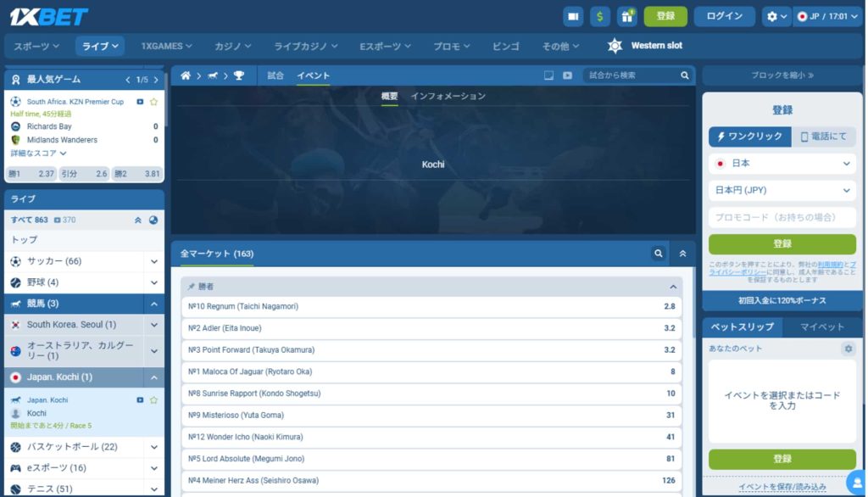Select 勝2 odds 3.81

(136, 174)
